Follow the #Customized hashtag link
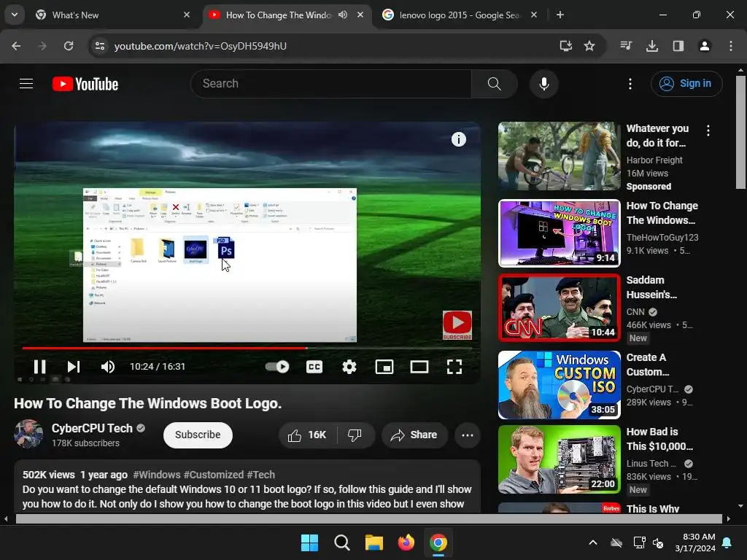Image resolution: width=747 pixels, height=560 pixels. pos(214,475)
